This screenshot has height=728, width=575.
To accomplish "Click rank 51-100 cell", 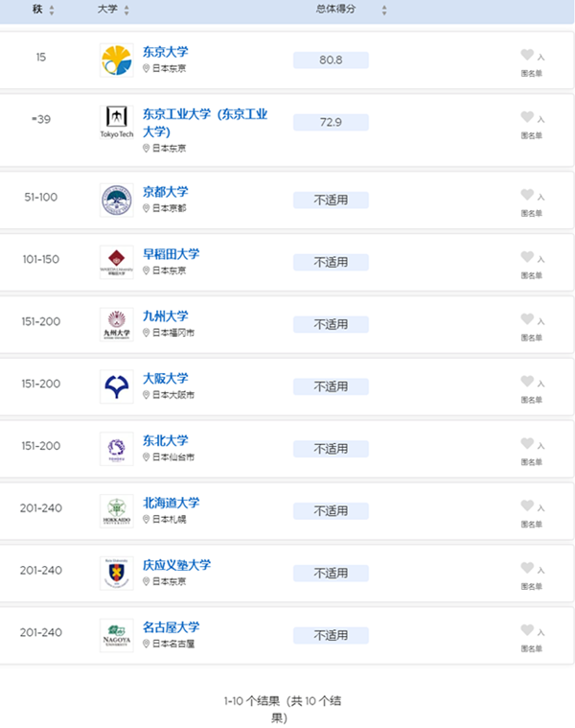I will [x=41, y=198].
